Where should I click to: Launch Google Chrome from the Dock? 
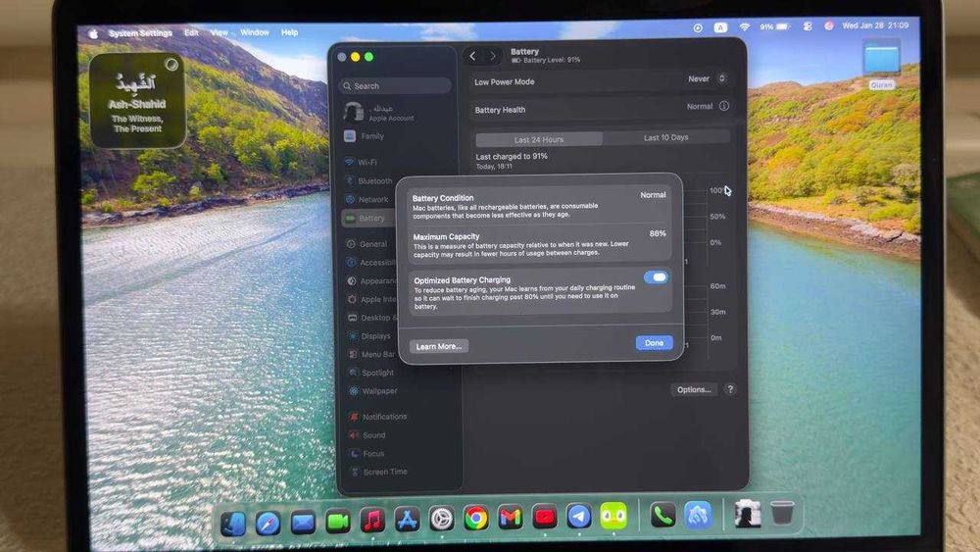475,519
